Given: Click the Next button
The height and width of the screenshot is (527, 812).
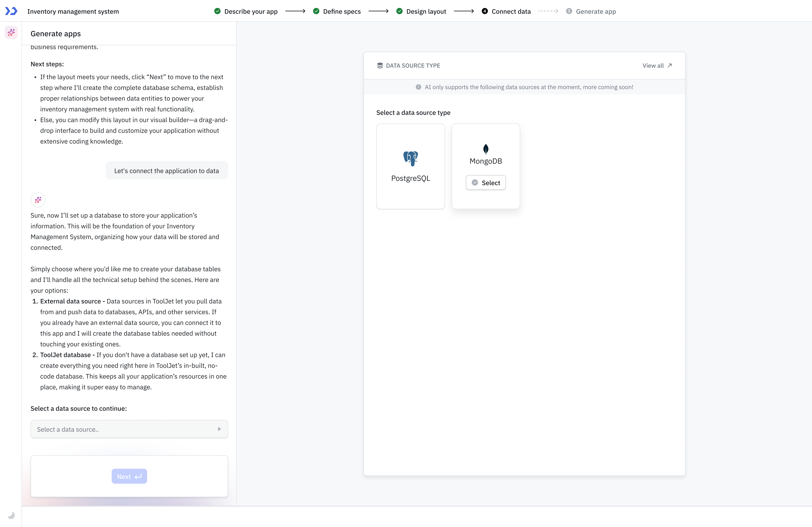Looking at the screenshot, I should pyautogui.click(x=129, y=476).
